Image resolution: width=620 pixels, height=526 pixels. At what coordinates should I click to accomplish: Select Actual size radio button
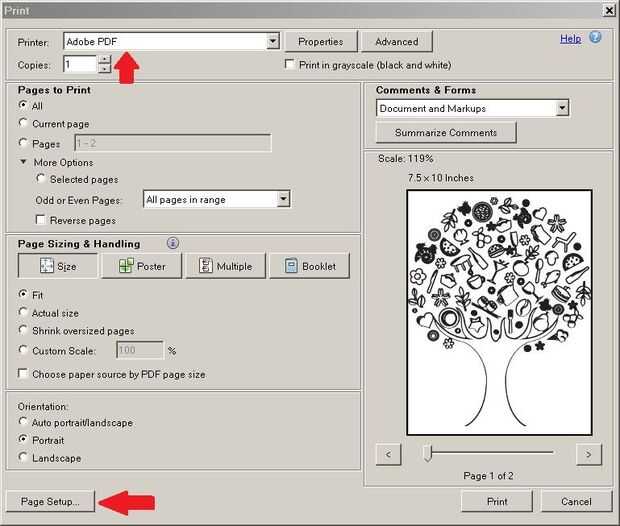23,312
